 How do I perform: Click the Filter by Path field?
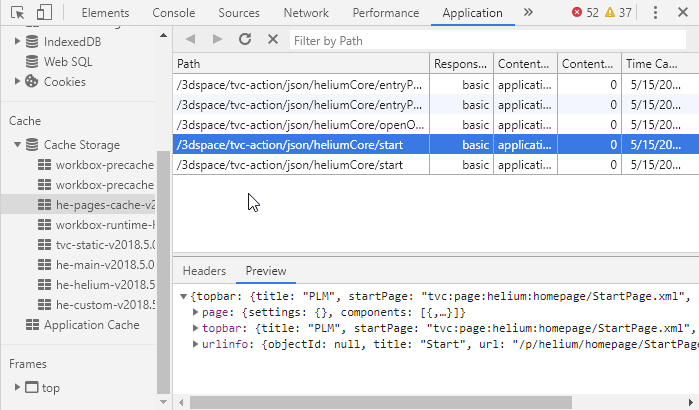pos(490,39)
